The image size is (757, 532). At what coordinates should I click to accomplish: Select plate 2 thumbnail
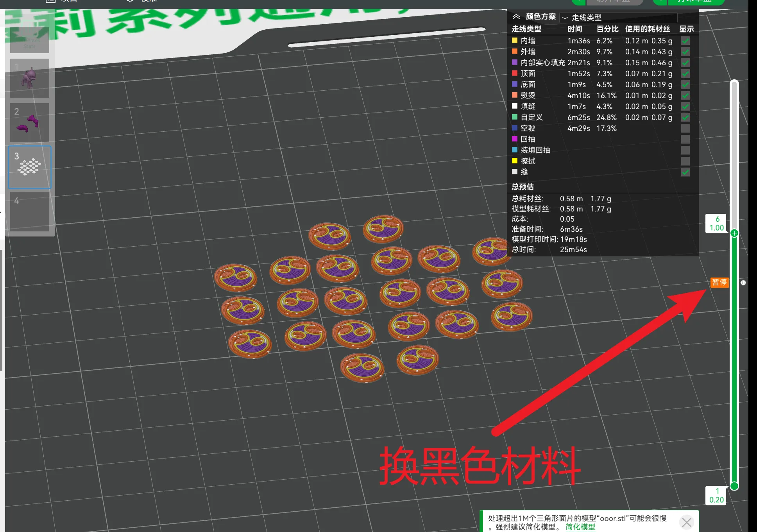30,123
